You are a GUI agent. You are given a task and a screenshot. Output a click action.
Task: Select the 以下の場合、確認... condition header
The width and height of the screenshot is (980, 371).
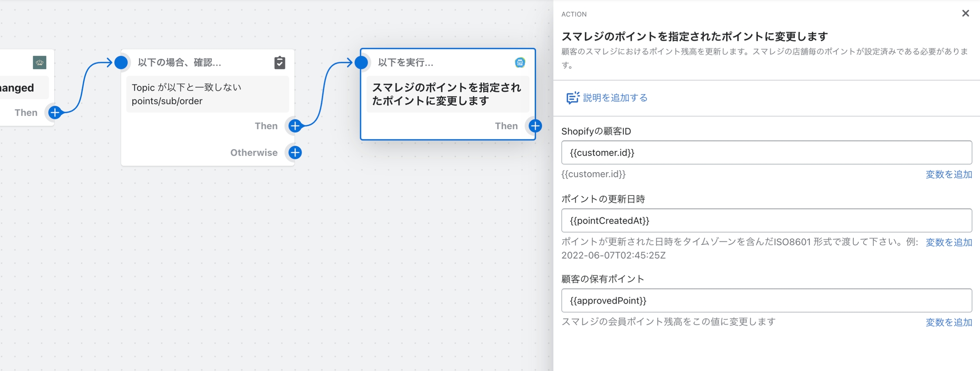179,62
